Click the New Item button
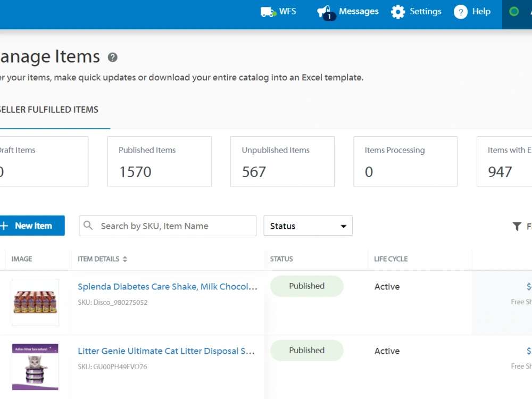 32,226
